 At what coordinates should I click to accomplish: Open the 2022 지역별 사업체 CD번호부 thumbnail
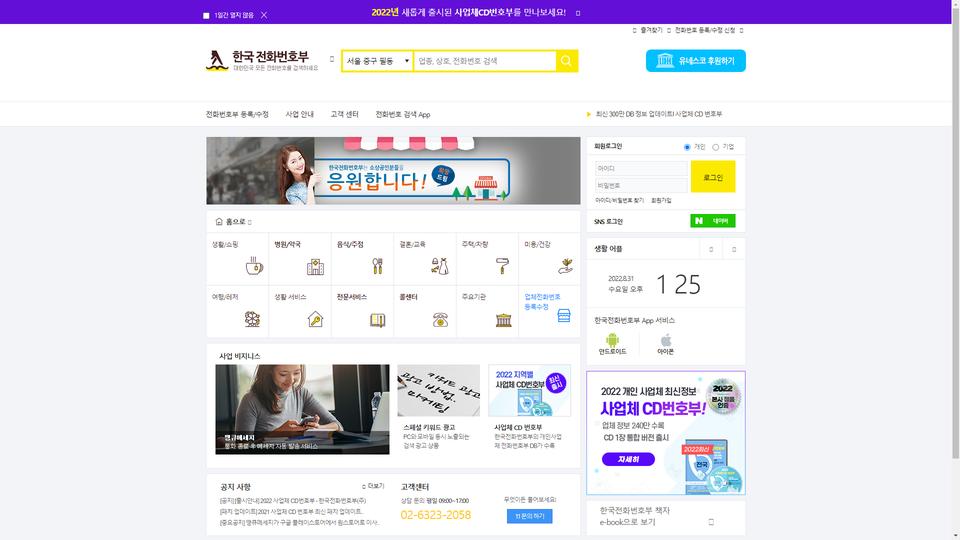(530, 391)
